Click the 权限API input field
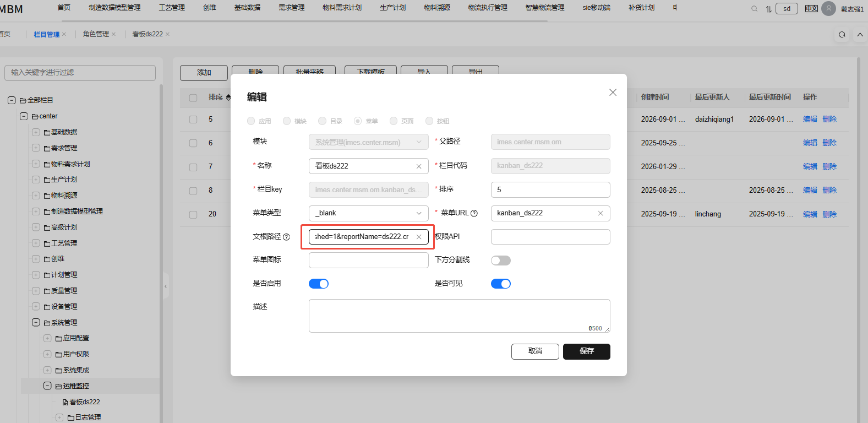868x423 pixels. click(x=550, y=237)
